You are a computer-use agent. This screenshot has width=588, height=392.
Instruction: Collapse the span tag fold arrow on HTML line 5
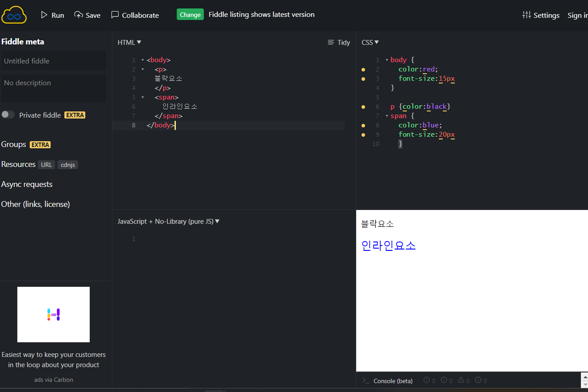(143, 97)
